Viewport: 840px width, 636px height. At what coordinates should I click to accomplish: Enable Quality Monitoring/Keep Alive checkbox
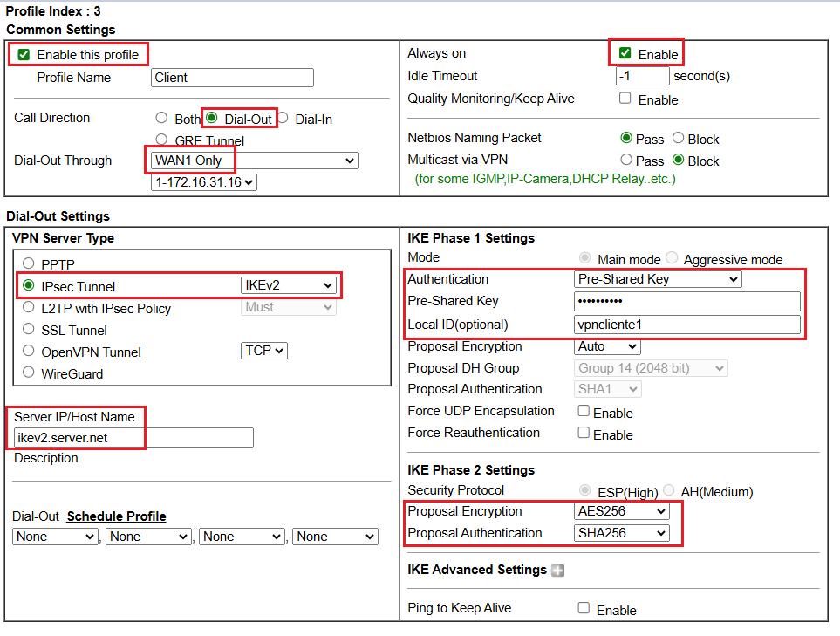[625, 99]
